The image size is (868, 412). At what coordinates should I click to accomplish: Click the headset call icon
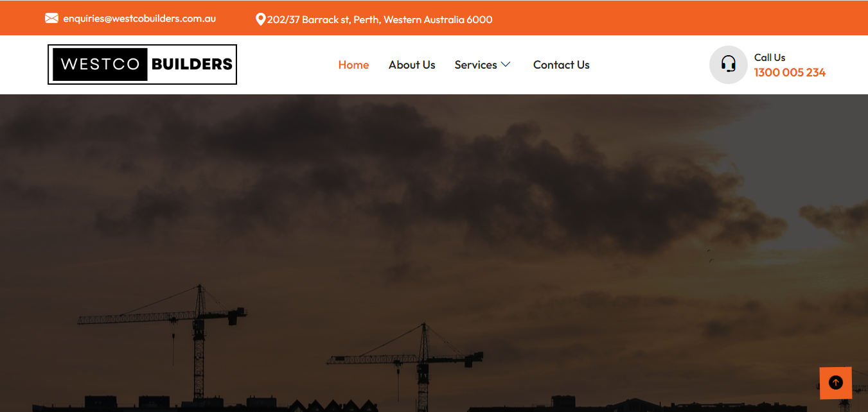(728, 64)
